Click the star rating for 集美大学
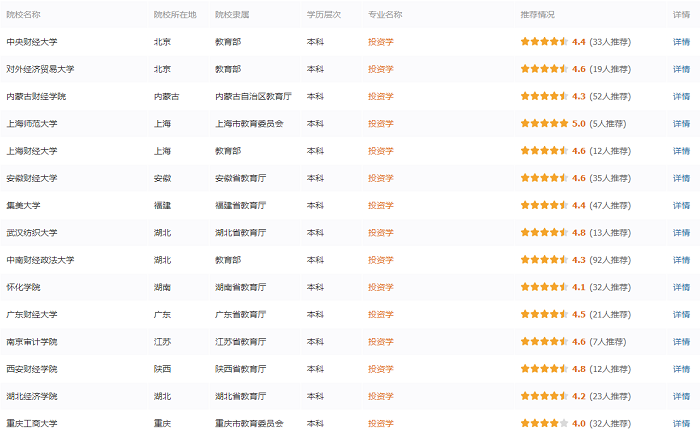Image resolution: width=700 pixels, height=435 pixels. (x=544, y=205)
